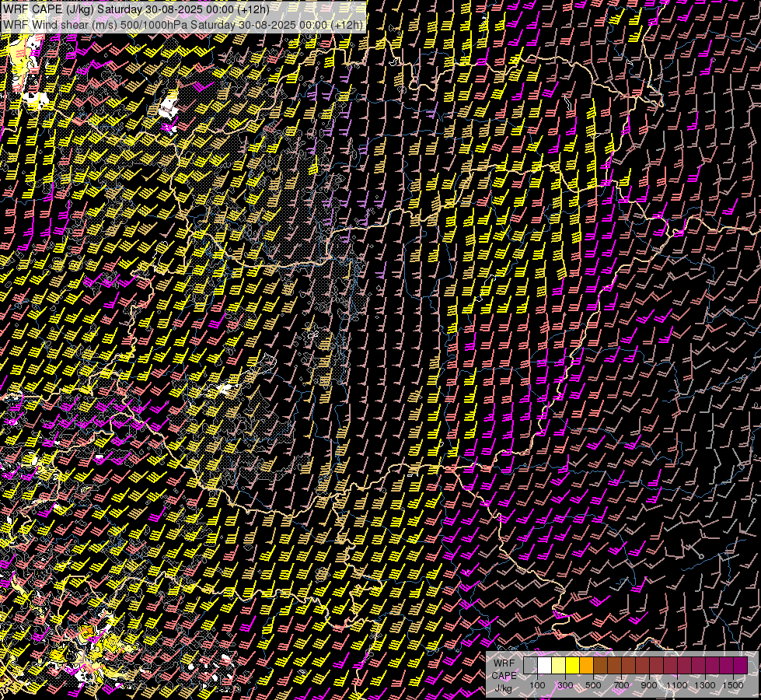Click the WRF Wind shear title line
Viewport: 761px width, 700px height.
tap(183, 24)
